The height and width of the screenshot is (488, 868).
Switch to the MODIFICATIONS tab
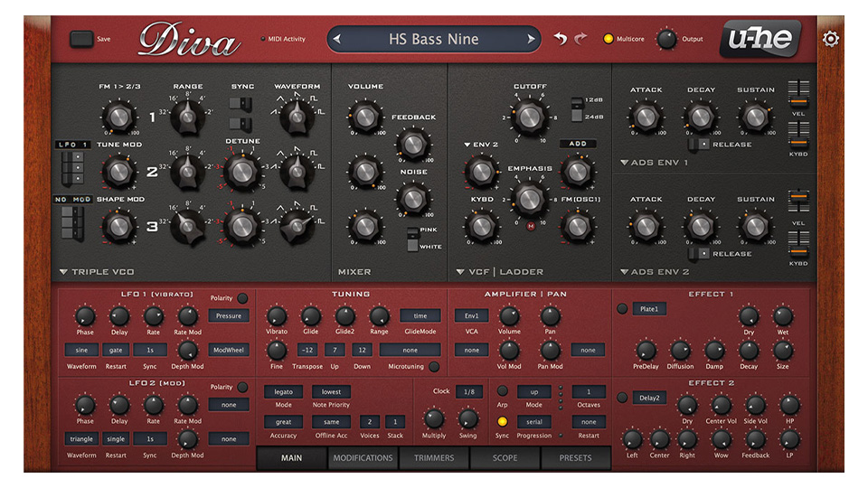point(363,458)
